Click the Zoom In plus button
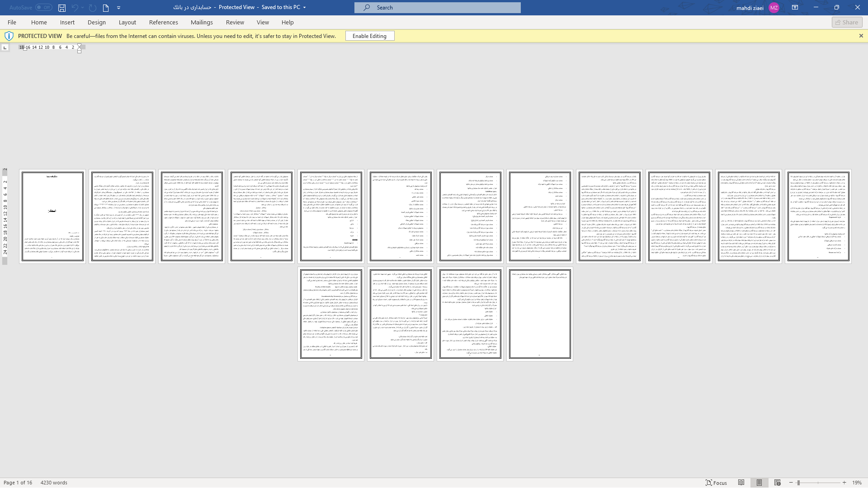This screenshot has height=488, width=868. pyautogui.click(x=844, y=483)
